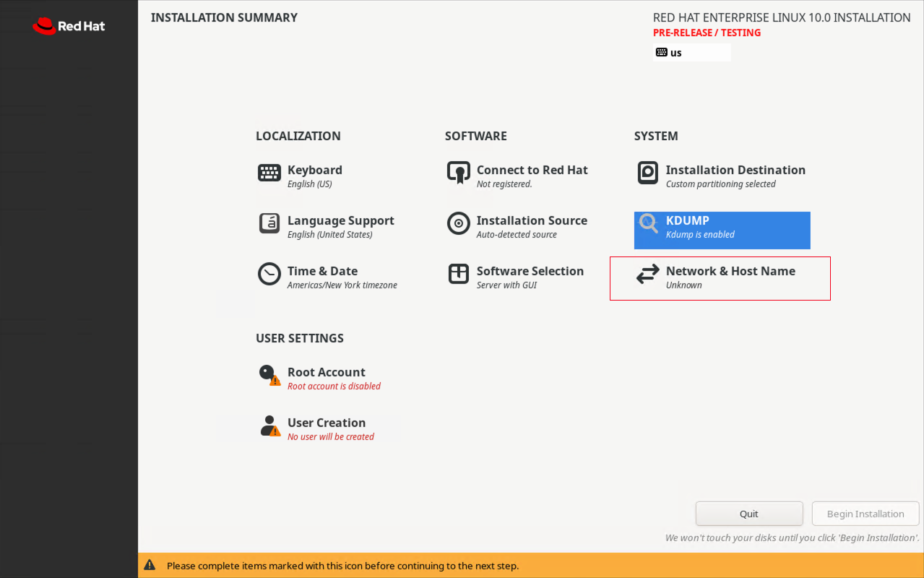Screen dimensions: 924x578
Task: Click the Installation Destination disk icon
Action: pos(648,173)
